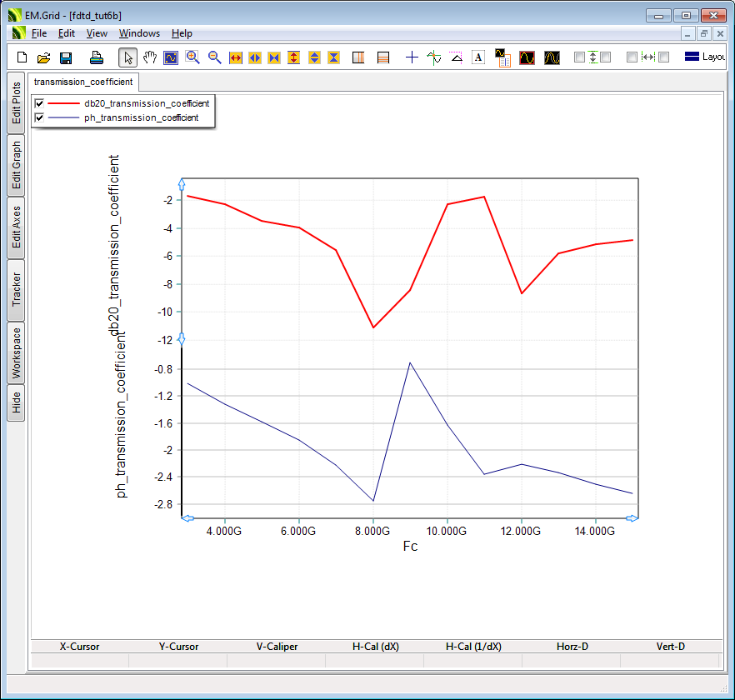Select the crosshair cursor tool
This screenshot has height=700, width=735.
[412, 57]
